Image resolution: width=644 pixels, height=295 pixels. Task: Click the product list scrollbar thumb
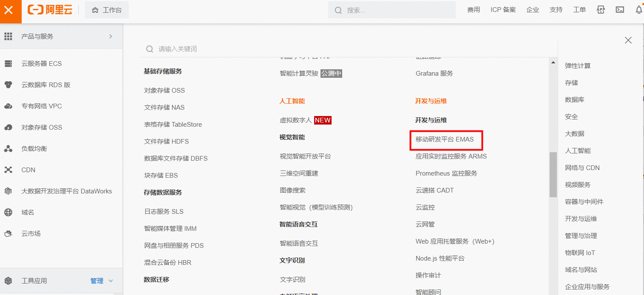coord(553,175)
